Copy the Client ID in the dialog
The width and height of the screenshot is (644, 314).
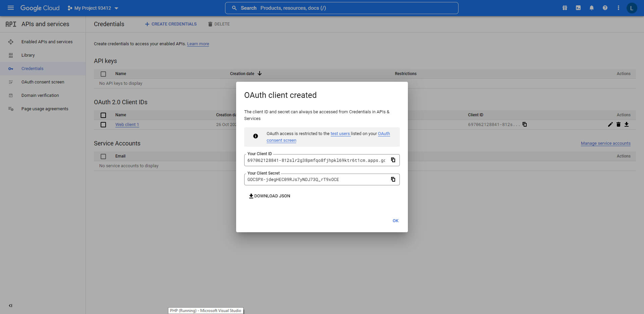(393, 160)
